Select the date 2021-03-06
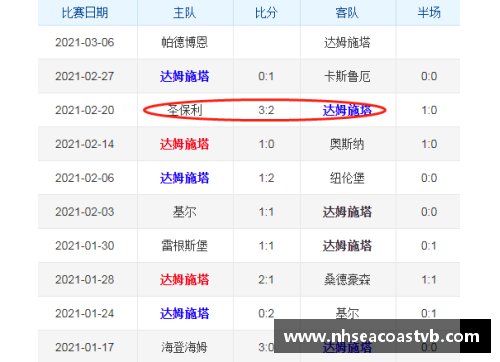The height and width of the screenshot is (362, 500). (85, 42)
